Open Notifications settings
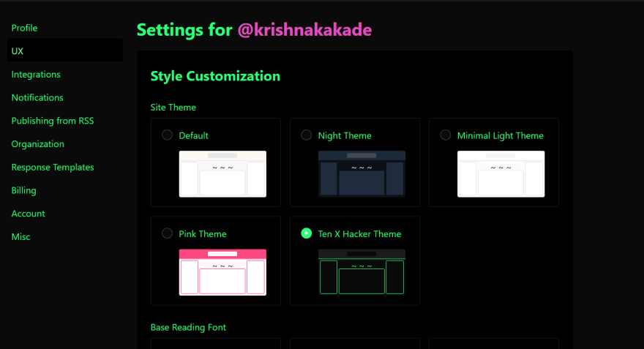The image size is (644, 349). click(x=37, y=98)
